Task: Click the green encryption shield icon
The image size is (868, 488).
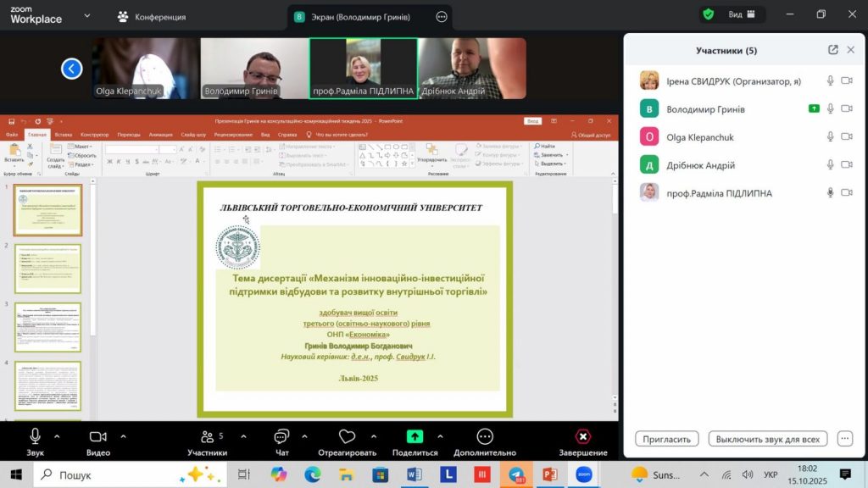Action: [709, 14]
